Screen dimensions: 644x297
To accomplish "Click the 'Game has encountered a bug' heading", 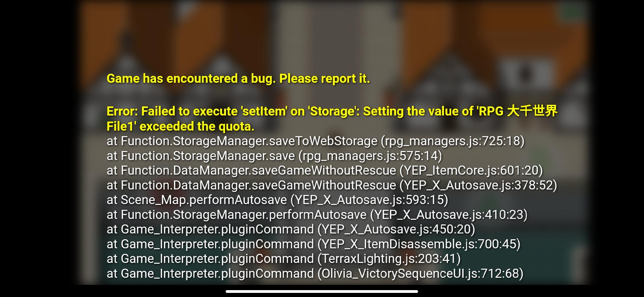I will click(238, 79).
